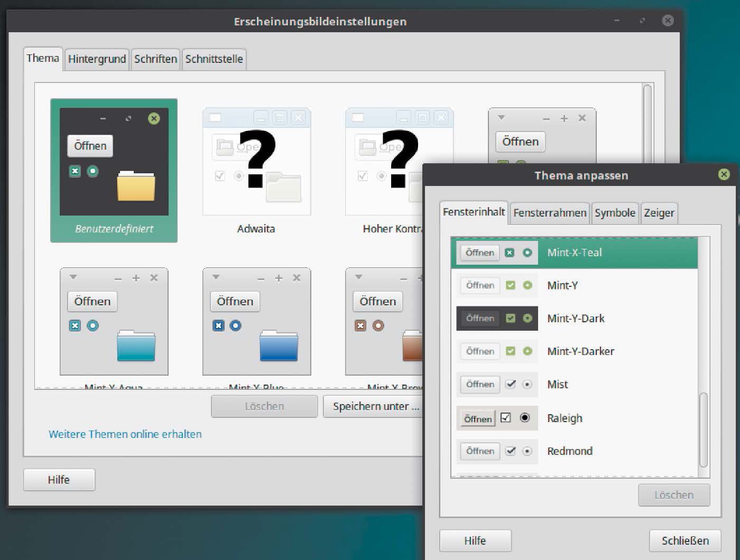Click the yellow folder icon in Benutzerdefiniert preview
Screen dimensions: 740x560
(136, 186)
